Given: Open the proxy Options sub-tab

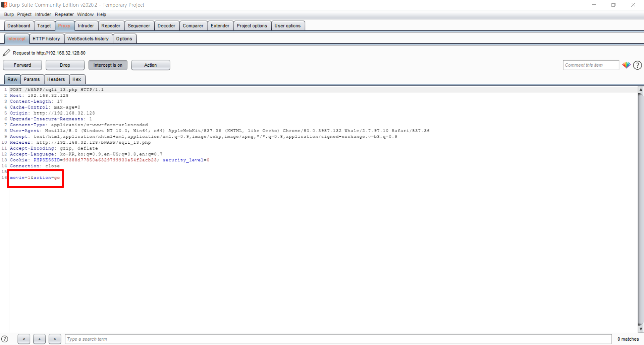Looking at the screenshot, I should (124, 39).
